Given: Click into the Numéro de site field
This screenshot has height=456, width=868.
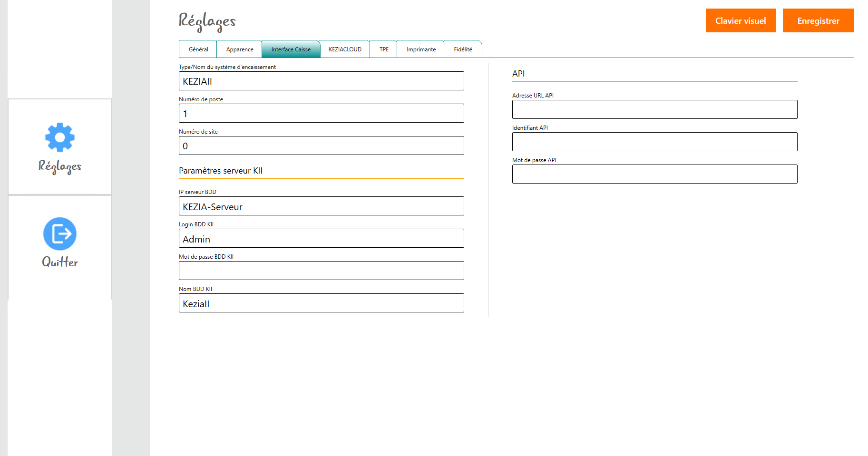Looking at the screenshot, I should tap(322, 146).
